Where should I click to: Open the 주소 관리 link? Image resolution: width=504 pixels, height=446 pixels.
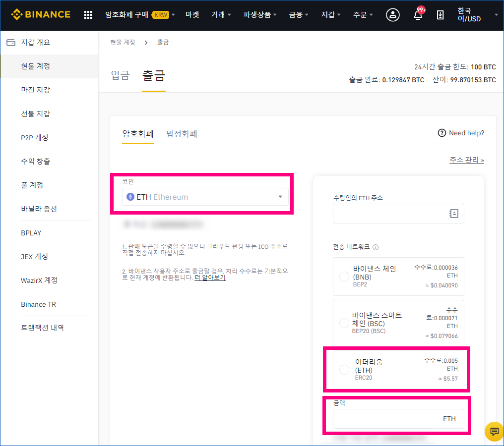[465, 160]
